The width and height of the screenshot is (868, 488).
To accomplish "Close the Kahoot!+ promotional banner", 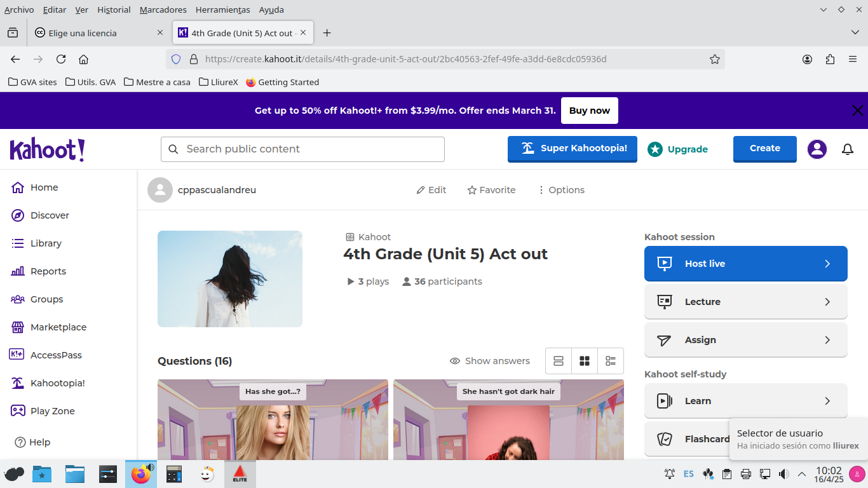I will [x=857, y=111].
